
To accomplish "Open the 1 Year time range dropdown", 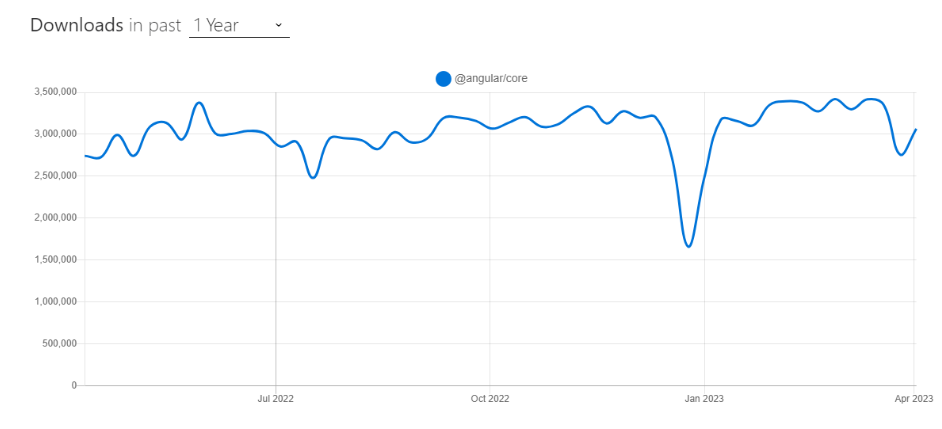I will click(238, 25).
